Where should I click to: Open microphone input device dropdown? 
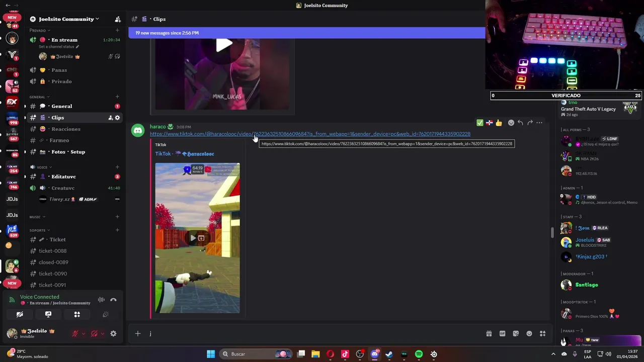83,333
